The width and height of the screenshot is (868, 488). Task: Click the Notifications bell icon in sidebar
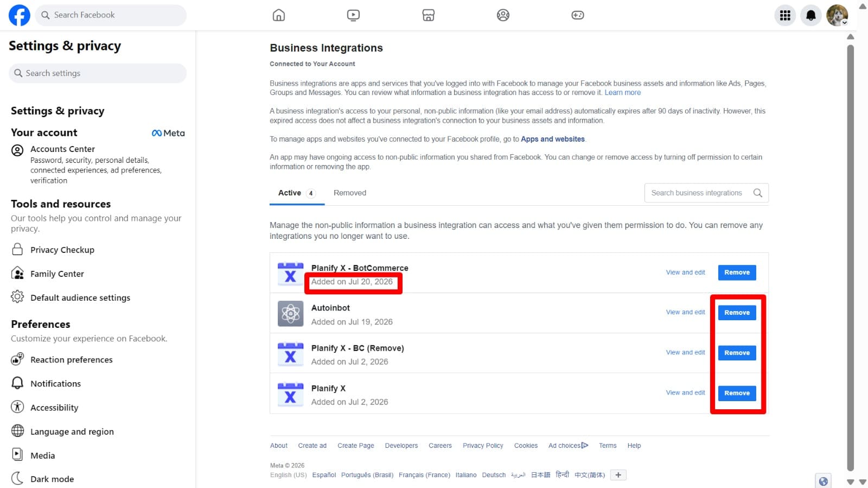point(17,383)
